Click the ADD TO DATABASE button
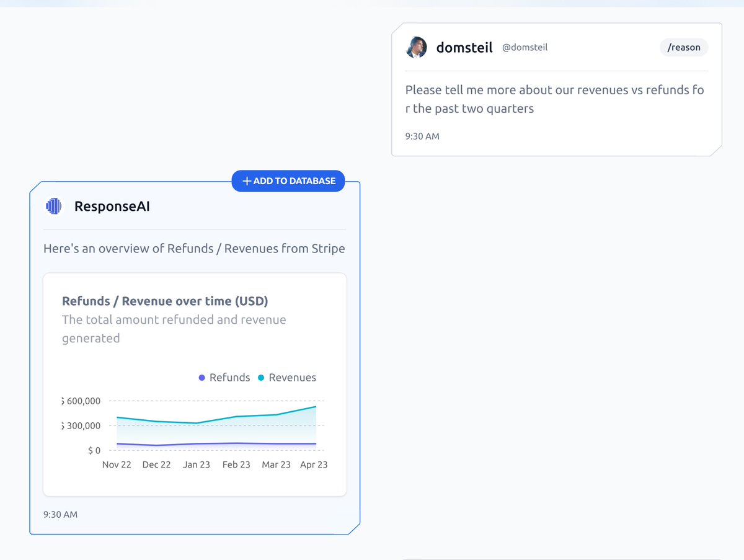Screen dimensions: 744x560 click(x=288, y=180)
